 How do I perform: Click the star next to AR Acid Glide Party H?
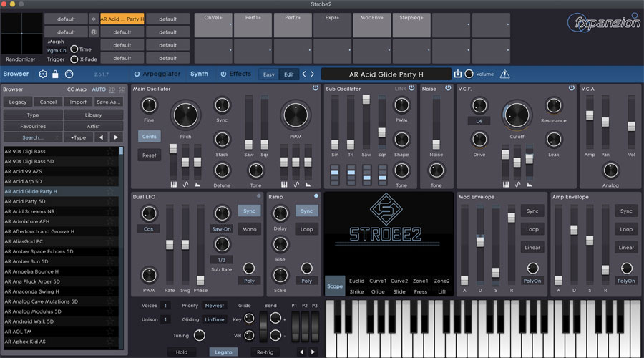pos(110,192)
